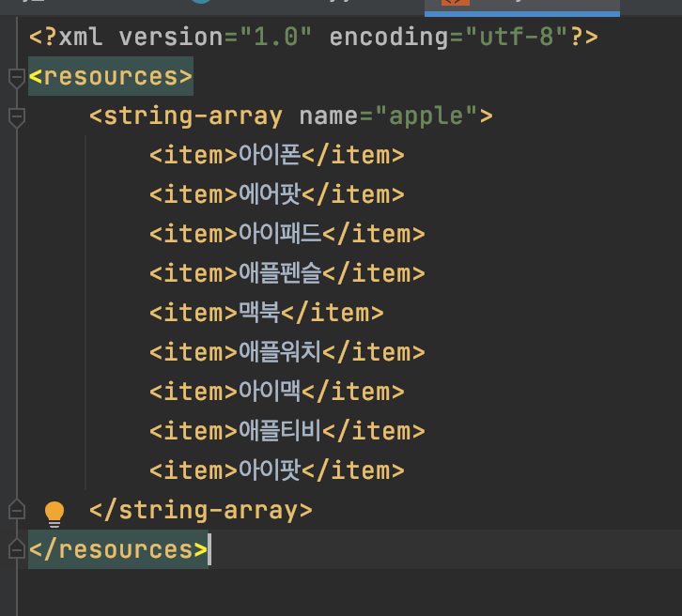Viewport: 682px width, 616px height.
Task: Click the closing </resources> tag
Action: 117,549
